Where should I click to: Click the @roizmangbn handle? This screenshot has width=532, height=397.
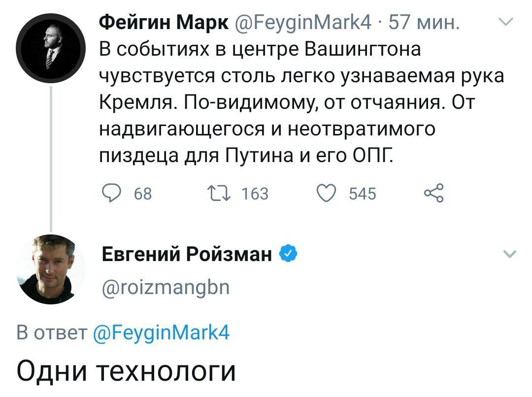pyautogui.click(x=165, y=286)
